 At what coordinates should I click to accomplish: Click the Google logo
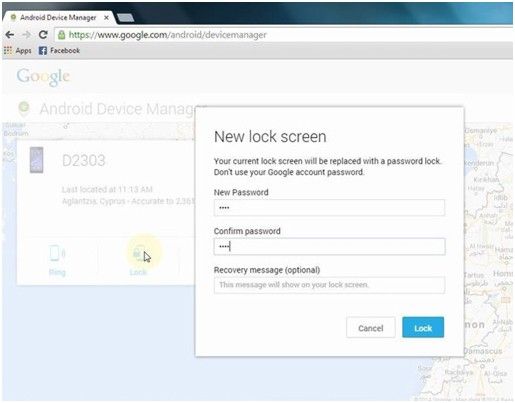coord(43,77)
